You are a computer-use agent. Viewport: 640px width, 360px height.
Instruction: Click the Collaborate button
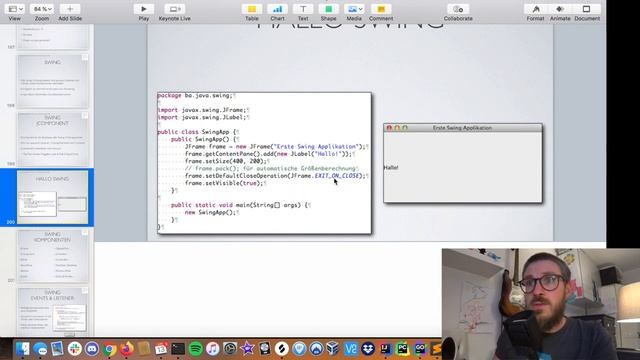pyautogui.click(x=458, y=9)
